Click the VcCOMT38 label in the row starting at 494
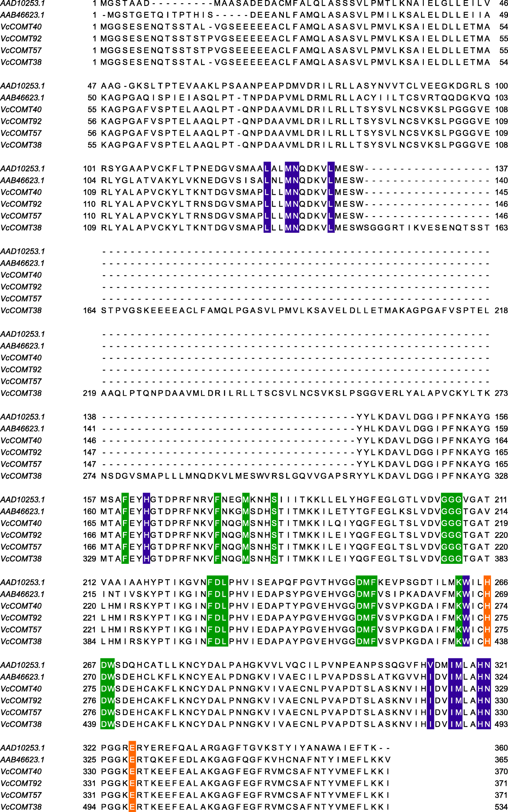This screenshot has height=812, width=508. (21, 807)
